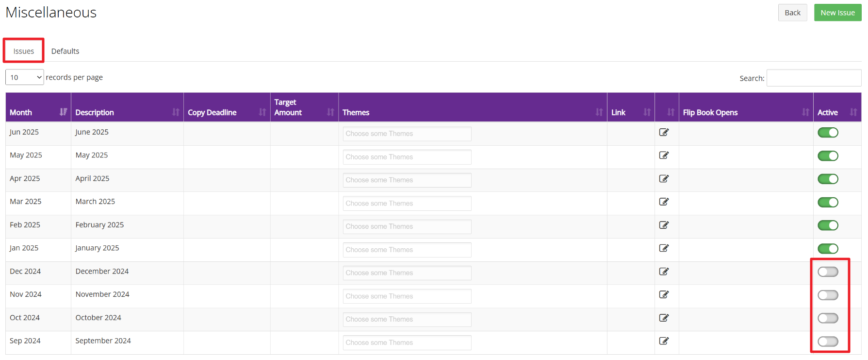Open Themes chooser for January 2025

(407, 250)
